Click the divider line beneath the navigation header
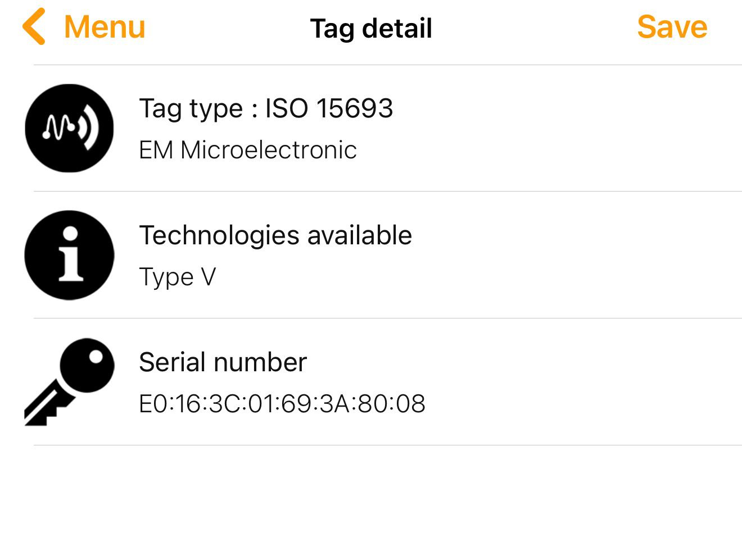 pos(388,65)
